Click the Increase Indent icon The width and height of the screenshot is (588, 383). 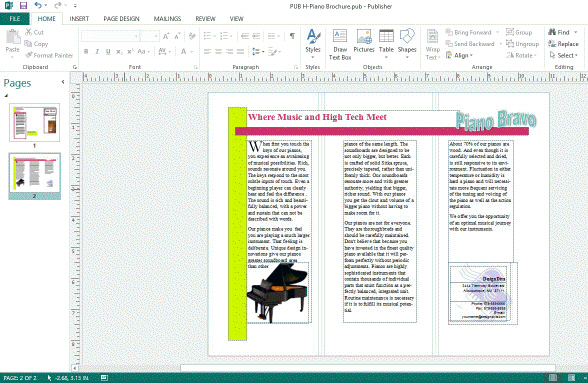tap(256, 36)
